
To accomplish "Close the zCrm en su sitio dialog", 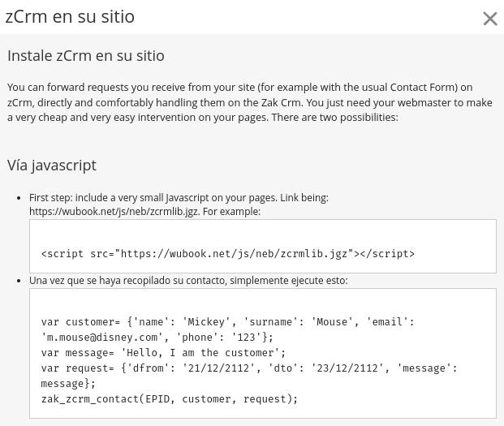I will (x=490, y=18).
